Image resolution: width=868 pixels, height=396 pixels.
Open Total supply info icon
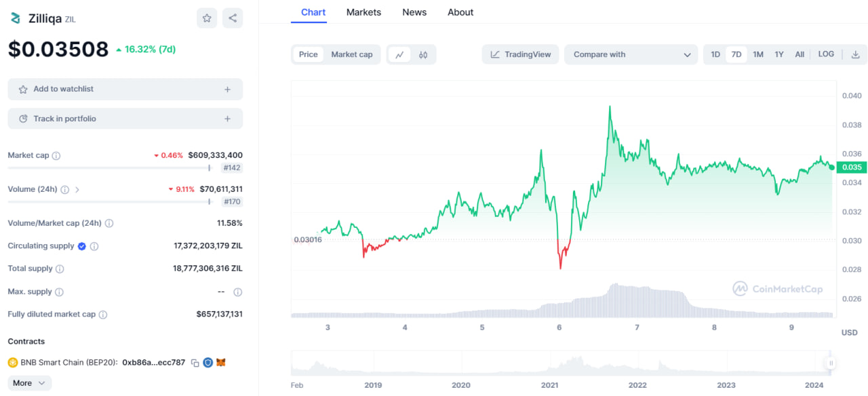point(60,269)
